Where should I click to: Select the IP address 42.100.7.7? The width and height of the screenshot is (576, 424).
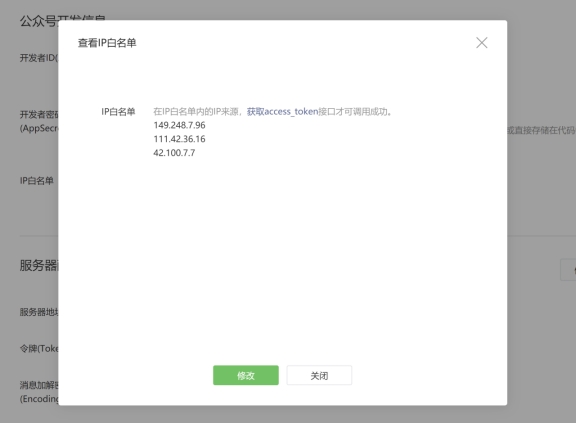[x=174, y=153]
